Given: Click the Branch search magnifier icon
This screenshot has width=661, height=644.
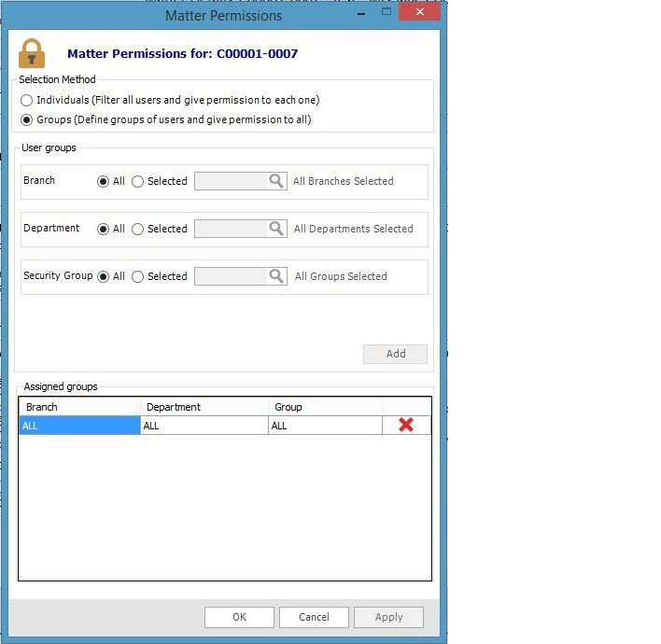Looking at the screenshot, I should click(276, 181).
